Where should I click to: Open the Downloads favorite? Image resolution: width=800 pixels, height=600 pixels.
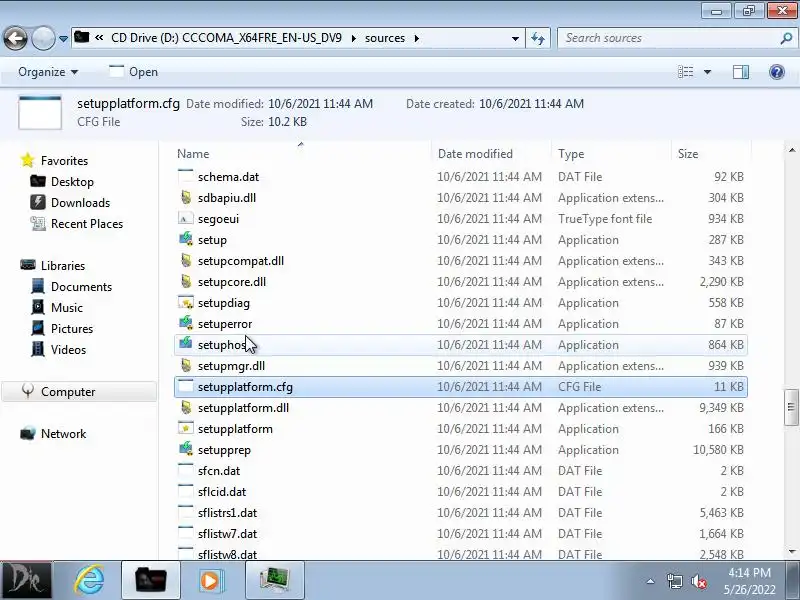[80, 203]
